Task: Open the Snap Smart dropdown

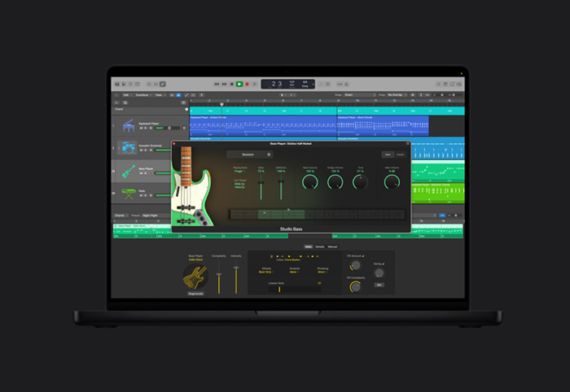Action: [x=360, y=95]
